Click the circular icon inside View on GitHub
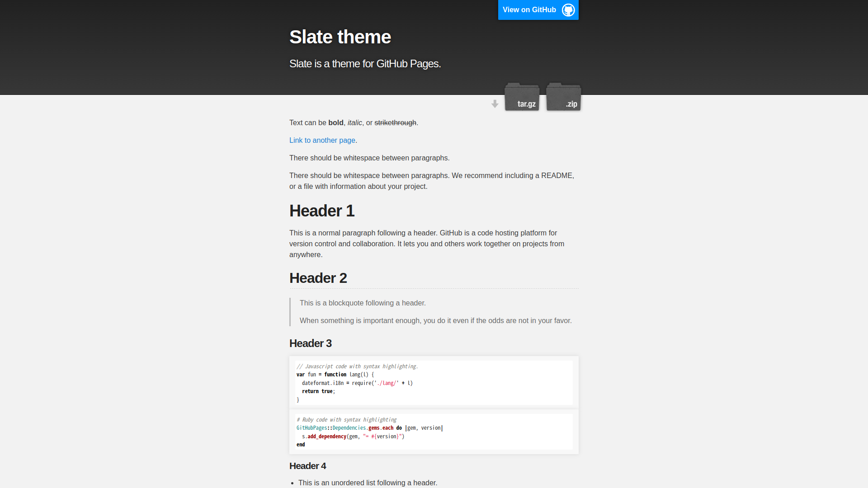 tap(567, 9)
